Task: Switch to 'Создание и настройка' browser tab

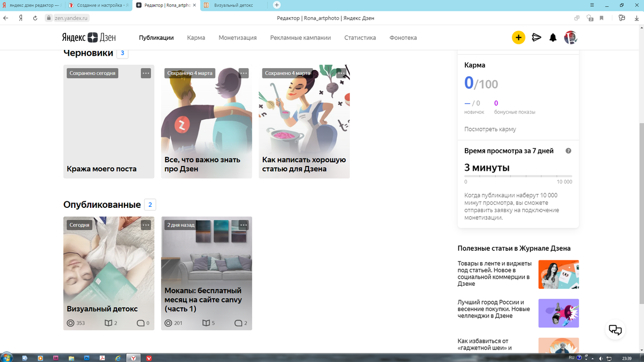Action: pos(99,5)
